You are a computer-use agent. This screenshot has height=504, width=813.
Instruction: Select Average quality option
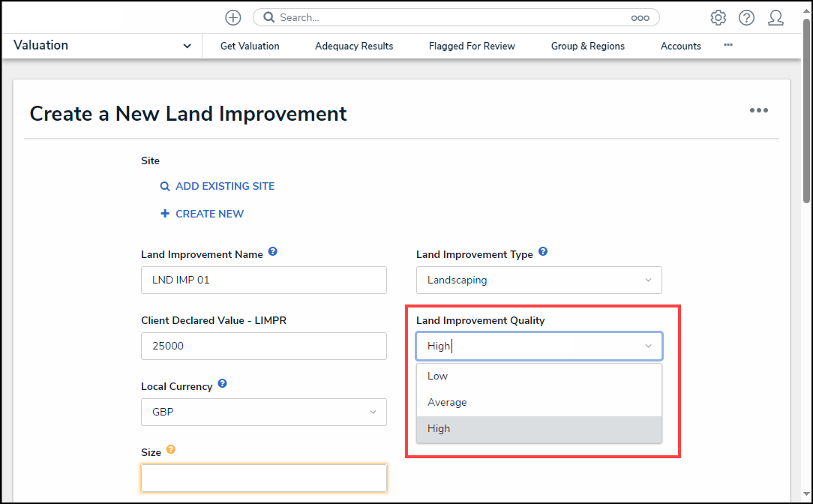(x=539, y=402)
